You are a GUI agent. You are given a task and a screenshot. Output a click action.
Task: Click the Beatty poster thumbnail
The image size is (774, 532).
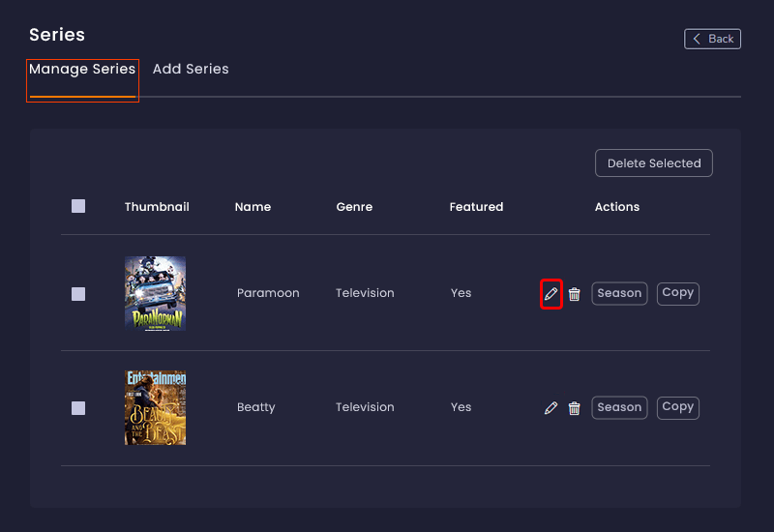155,407
